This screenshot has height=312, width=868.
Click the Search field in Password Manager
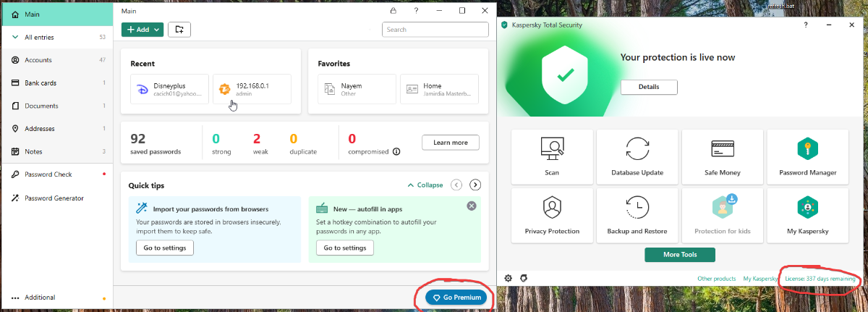click(x=435, y=30)
